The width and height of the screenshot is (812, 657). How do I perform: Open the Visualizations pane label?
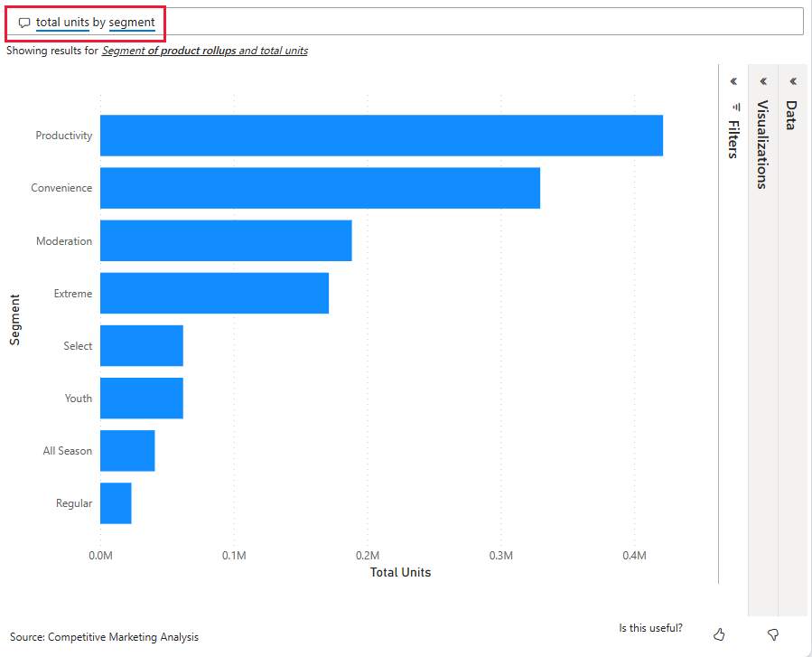pos(762,145)
